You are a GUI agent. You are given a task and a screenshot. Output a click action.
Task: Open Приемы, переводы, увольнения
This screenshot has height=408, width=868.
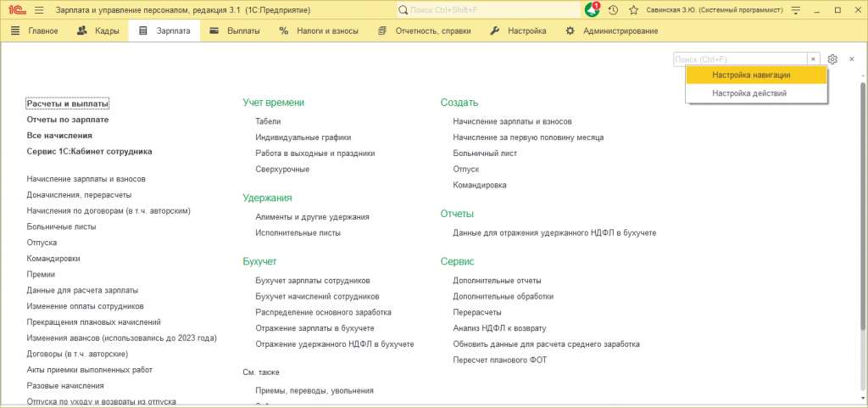(314, 391)
